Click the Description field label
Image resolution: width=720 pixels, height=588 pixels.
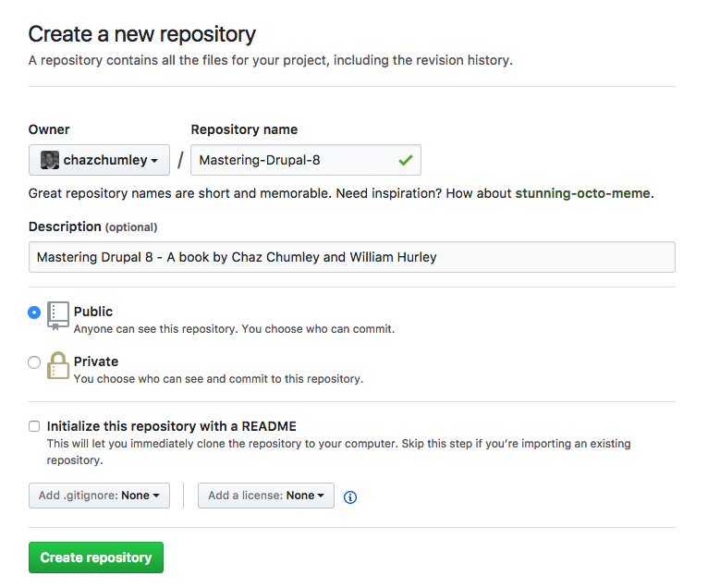pyautogui.click(x=65, y=227)
